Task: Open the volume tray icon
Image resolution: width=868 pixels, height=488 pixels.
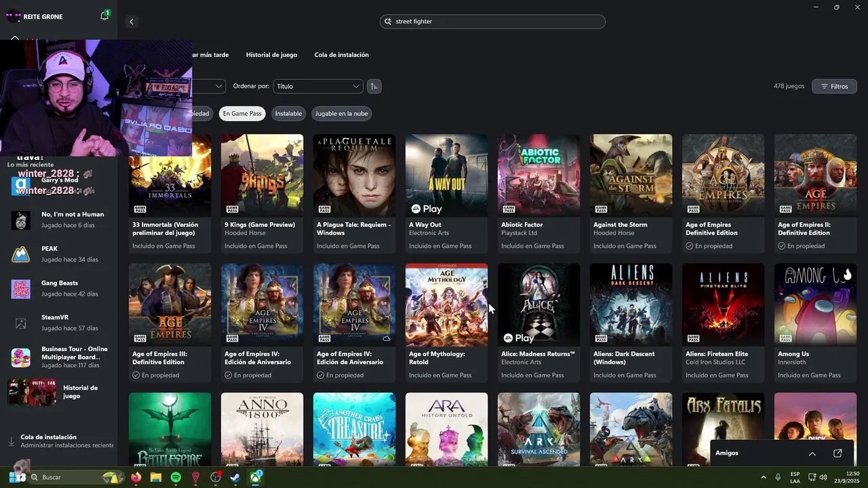Action: coord(823,477)
